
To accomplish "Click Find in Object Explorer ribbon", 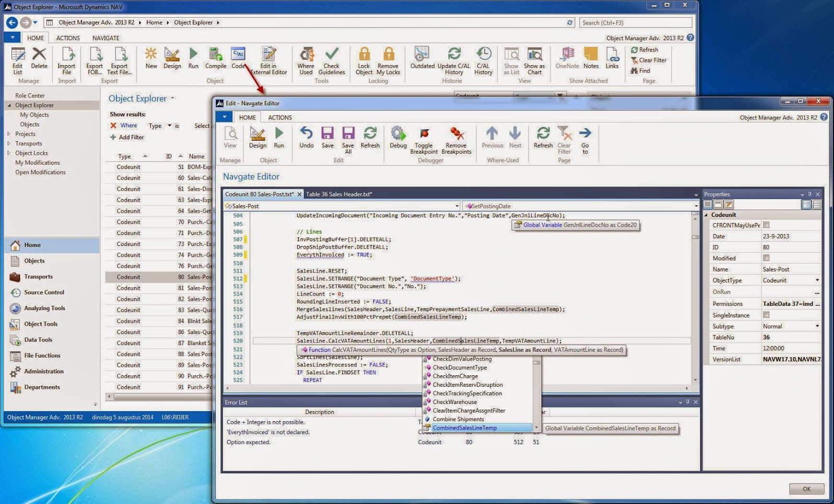I will [641, 71].
